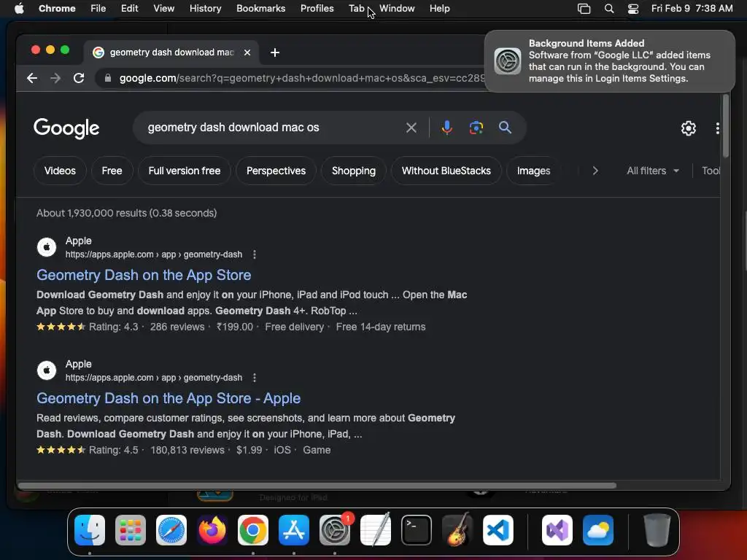Switch to Shopping results

click(354, 171)
